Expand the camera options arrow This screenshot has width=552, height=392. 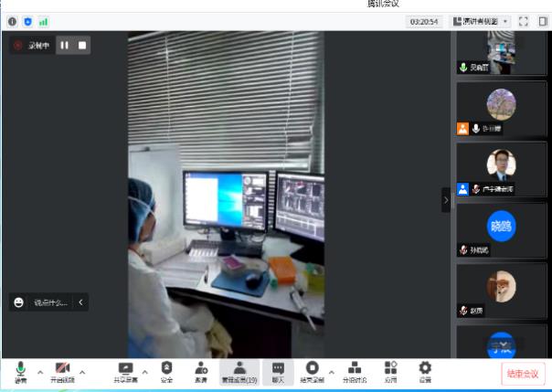(x=82, y=372)
